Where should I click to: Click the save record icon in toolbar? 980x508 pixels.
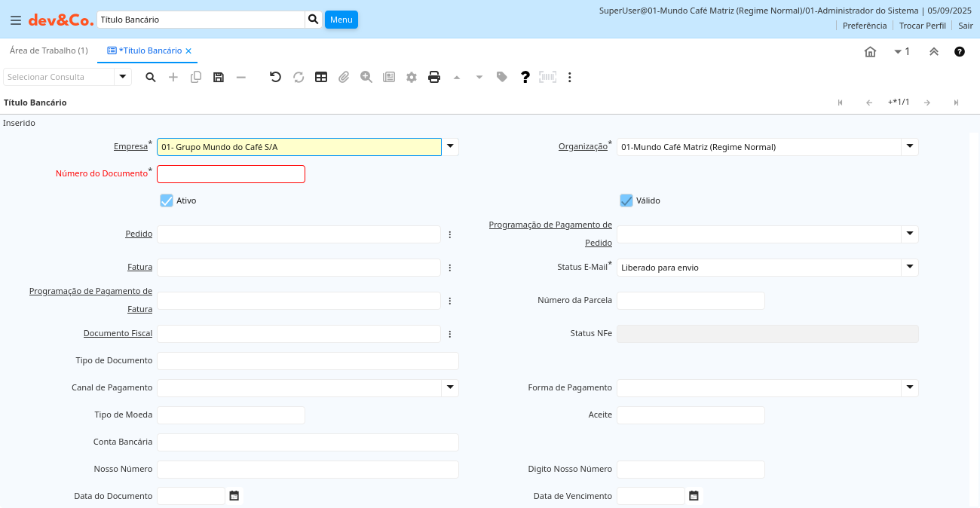pos(219,77)
